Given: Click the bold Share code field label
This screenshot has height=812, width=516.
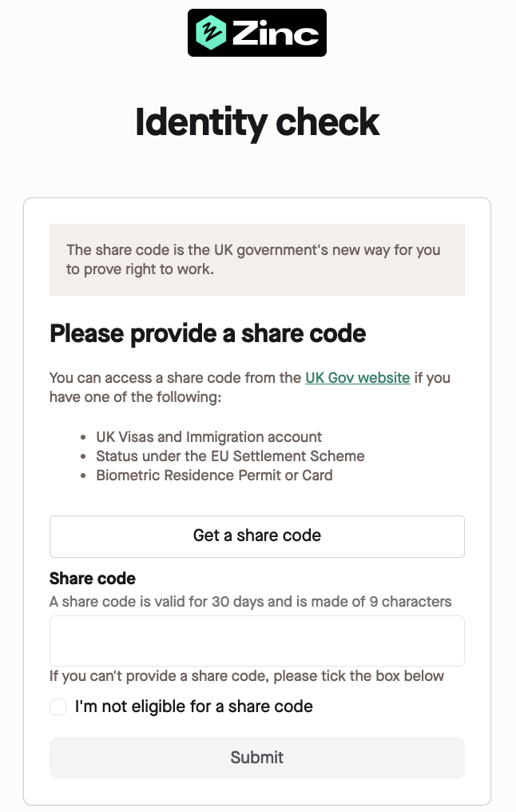Looking at the screenshot, I should (x=93, y=578).
